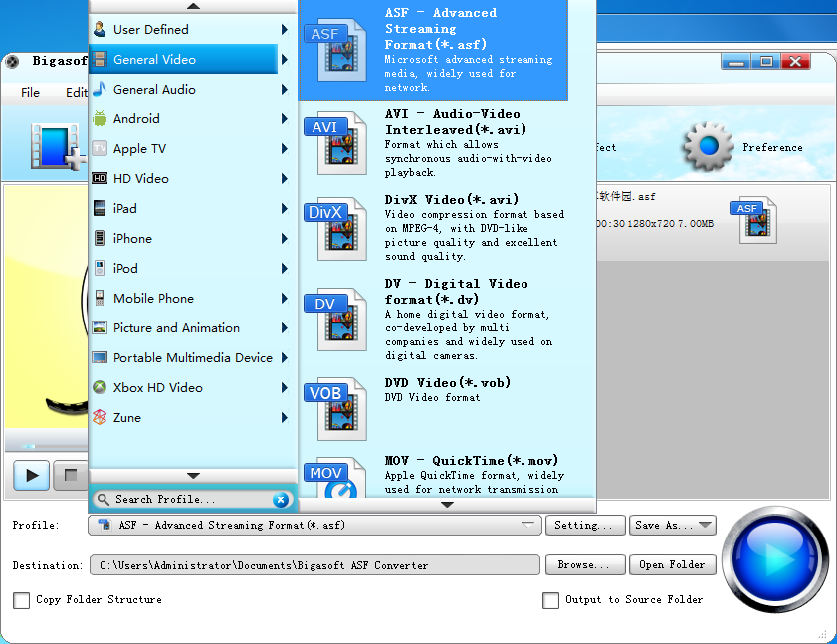Expand the User Defined submenu arrow
The image size is (837, 644).
pos(285,29)
